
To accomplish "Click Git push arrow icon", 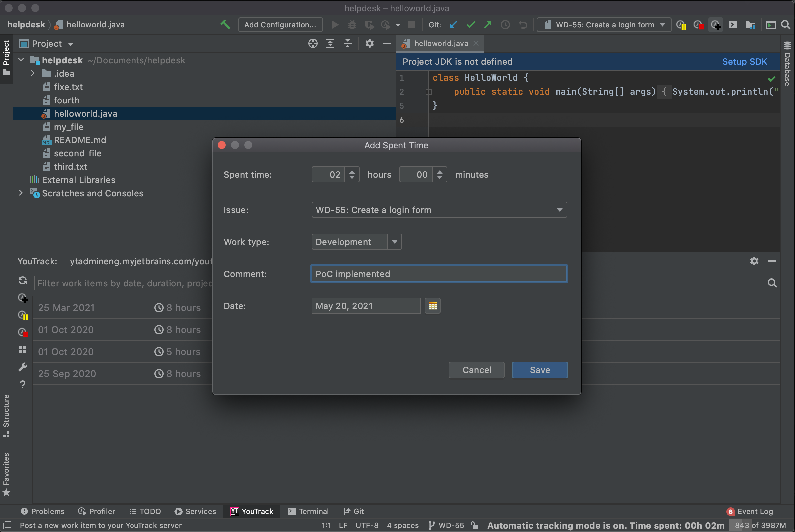I will (488, 24).
